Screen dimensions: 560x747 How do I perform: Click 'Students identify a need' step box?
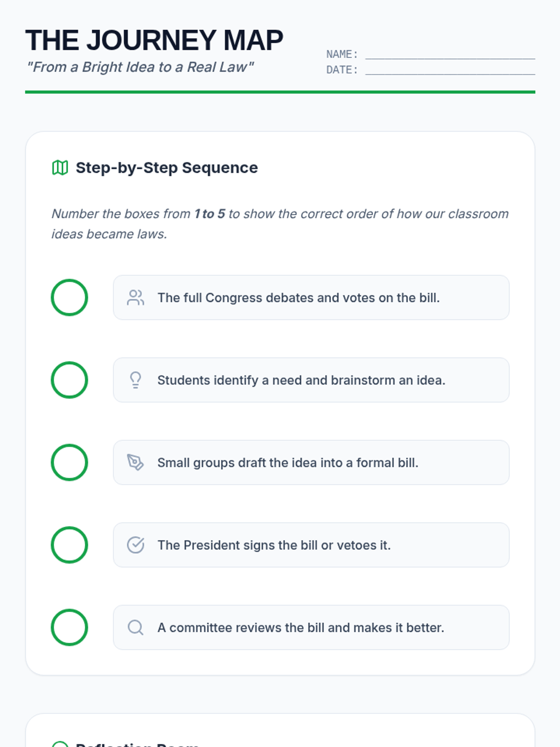click(x=311, y=380)
